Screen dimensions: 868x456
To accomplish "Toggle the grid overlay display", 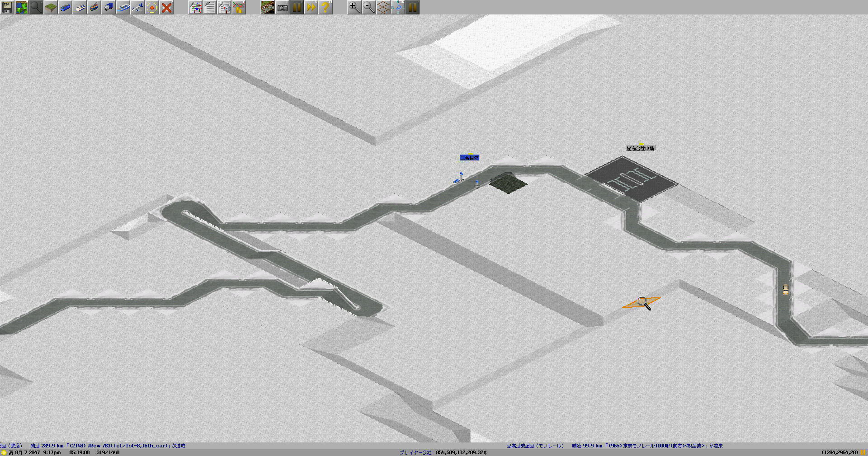I will pos(383,7).
